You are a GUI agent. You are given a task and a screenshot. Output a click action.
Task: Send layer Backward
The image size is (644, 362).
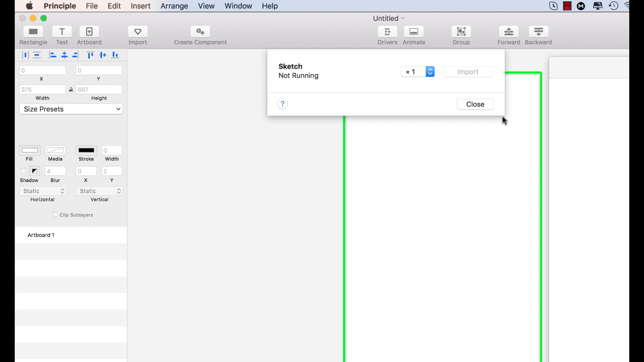[x=539, y=32]
